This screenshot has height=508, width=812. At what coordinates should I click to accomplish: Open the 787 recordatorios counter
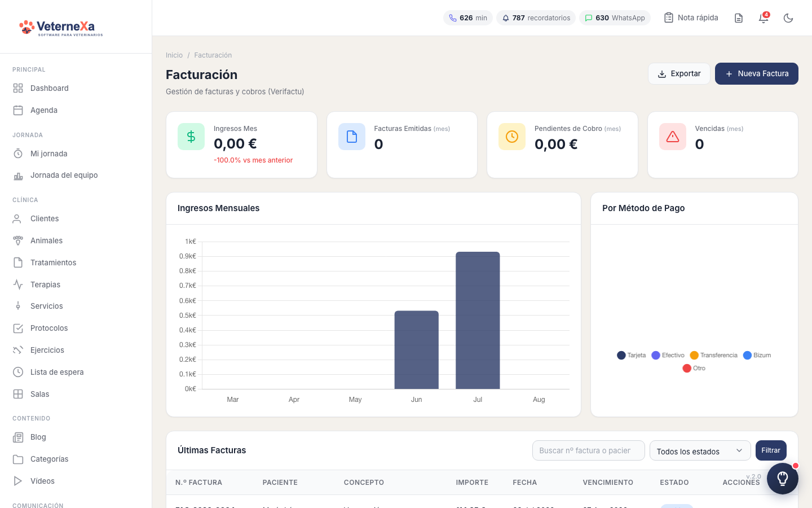pyautogui.click(x=536, y=18)
